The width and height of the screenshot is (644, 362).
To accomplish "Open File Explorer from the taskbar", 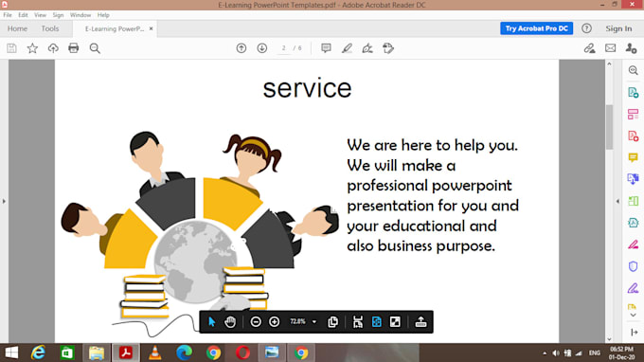I will click(97, 353).
